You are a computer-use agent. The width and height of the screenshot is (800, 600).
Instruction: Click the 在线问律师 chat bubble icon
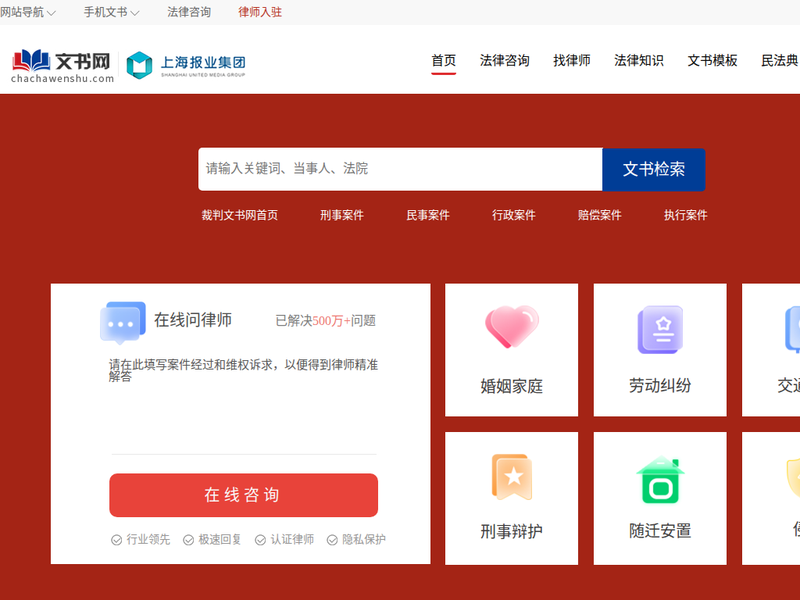[122, 322]
